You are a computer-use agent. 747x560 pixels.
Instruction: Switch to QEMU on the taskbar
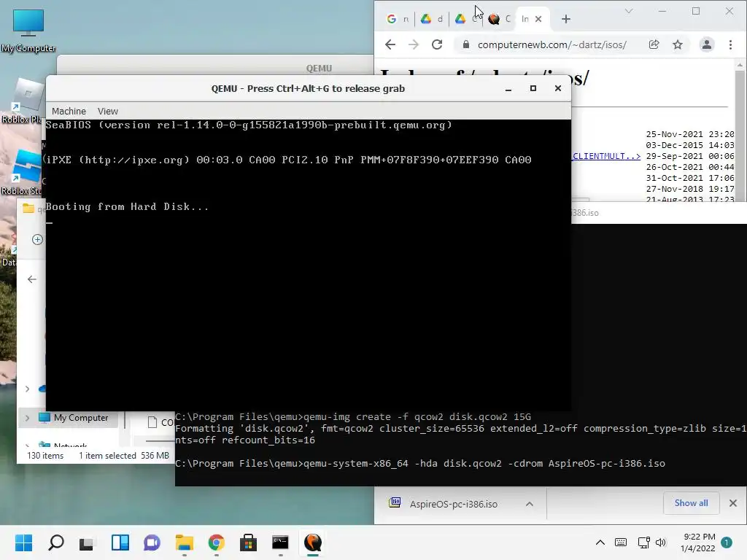click(x=312, y=542)
